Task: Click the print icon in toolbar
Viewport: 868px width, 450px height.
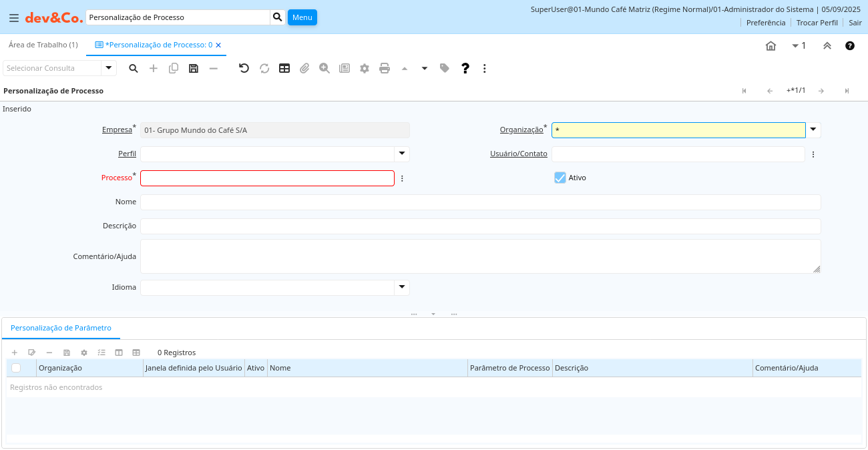Action: point(385,68)
